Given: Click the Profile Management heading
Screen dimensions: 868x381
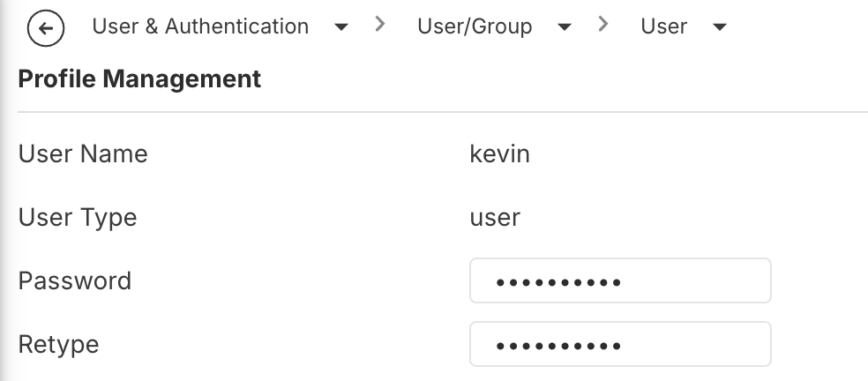Looking at the screenshot, I should (x=139, y=78).
